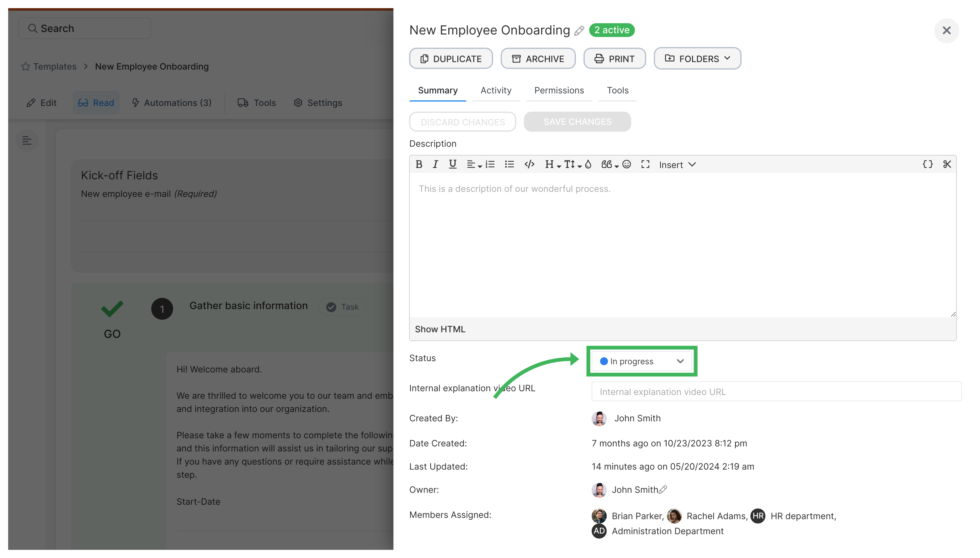Apply bold formatting in description editor
This screenshot has height=558, width=980.
[419, 164]
